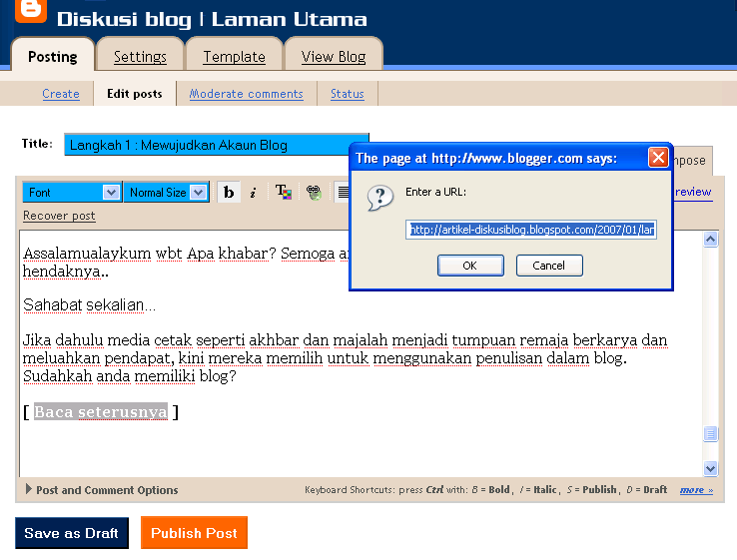The height and width of the screenshot is (560, 737).
Task: Click the question mark dialog icon
Action: [x=379, y=199]
